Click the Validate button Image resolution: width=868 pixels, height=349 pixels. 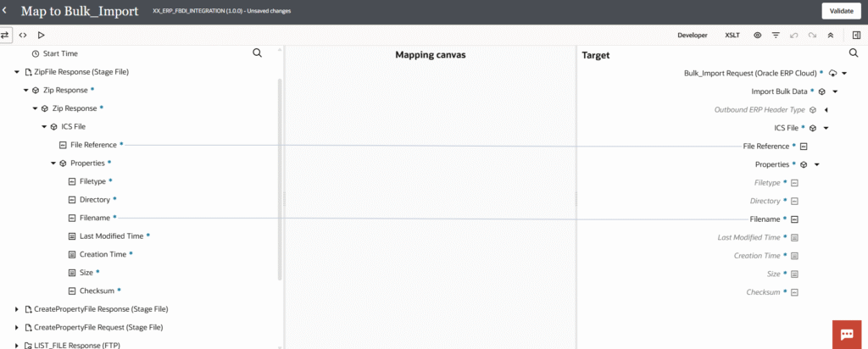pyautogui.click(x=842, y=11)
